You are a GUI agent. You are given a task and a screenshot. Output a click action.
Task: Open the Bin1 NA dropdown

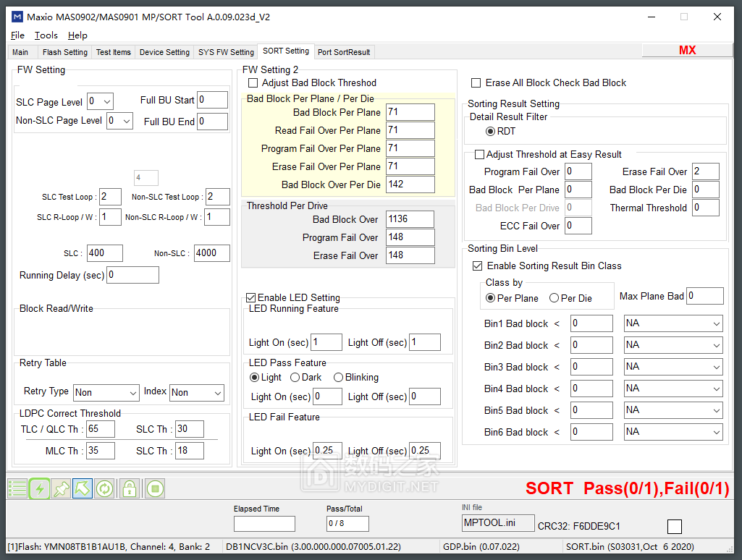coord(673,323)
